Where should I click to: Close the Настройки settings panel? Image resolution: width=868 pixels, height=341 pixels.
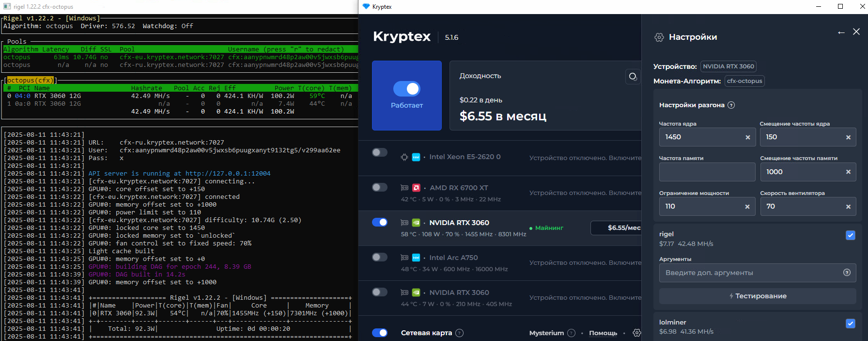click(856, 32)
